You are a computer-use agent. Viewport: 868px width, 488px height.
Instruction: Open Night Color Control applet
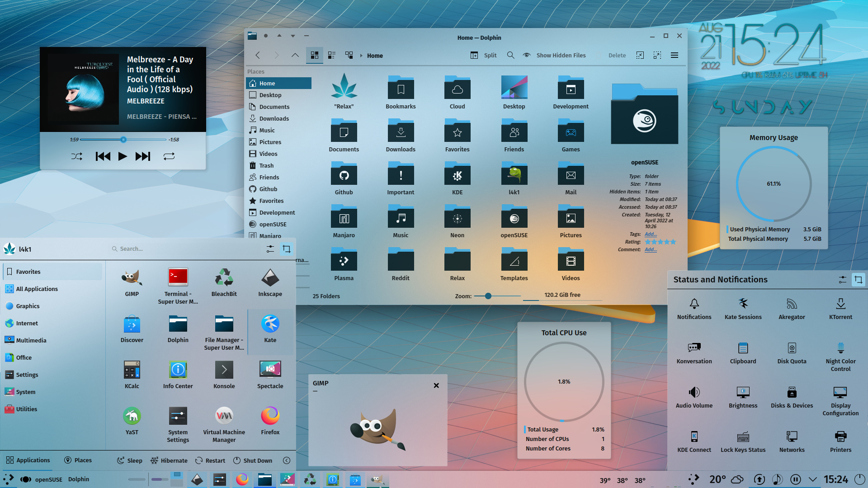coord(841,357)
